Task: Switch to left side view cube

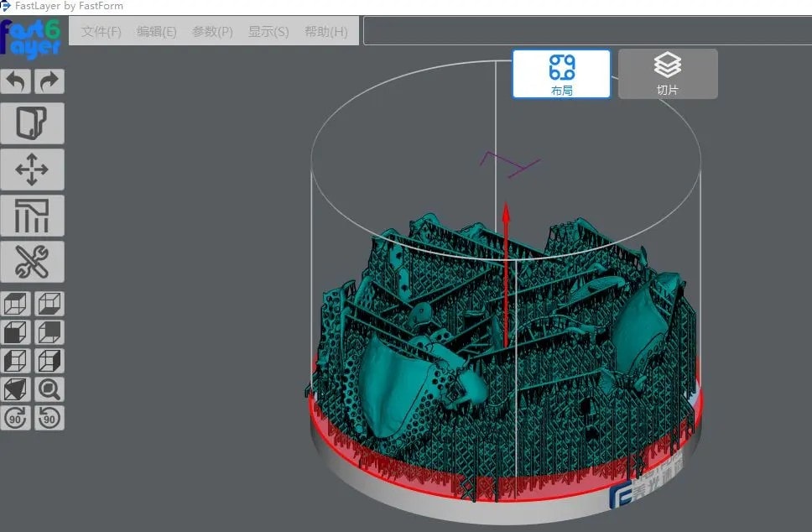Action: [17, 361]
